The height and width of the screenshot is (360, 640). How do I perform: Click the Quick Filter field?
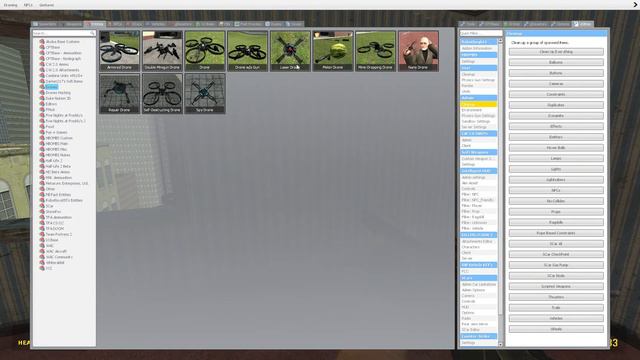tap(481, 33)
